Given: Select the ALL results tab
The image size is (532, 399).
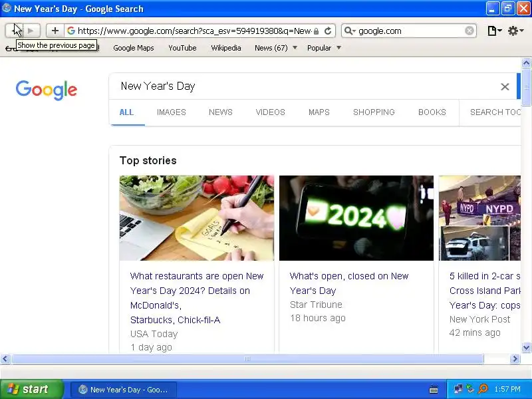Looking at the screenshot, I should 126,112.
